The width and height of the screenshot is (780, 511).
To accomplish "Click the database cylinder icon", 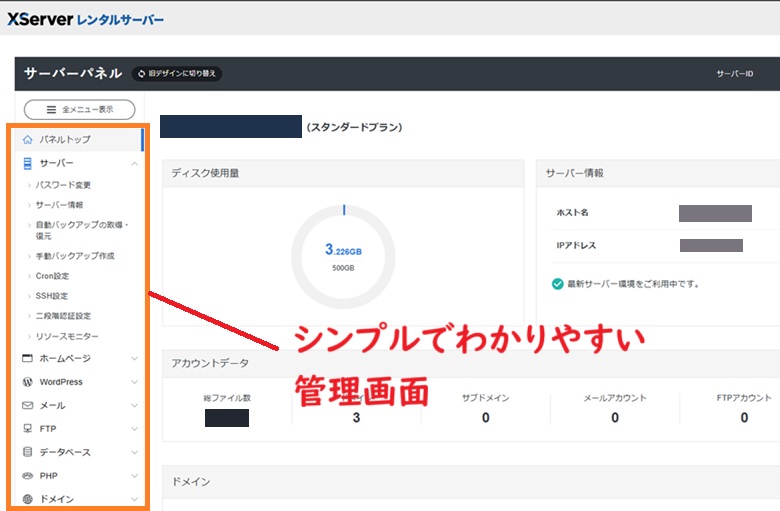I will point(28,452).
